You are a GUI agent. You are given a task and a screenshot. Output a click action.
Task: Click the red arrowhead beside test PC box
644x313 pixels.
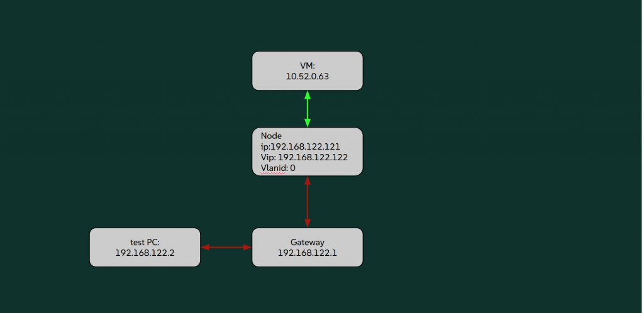pos(206,247)
